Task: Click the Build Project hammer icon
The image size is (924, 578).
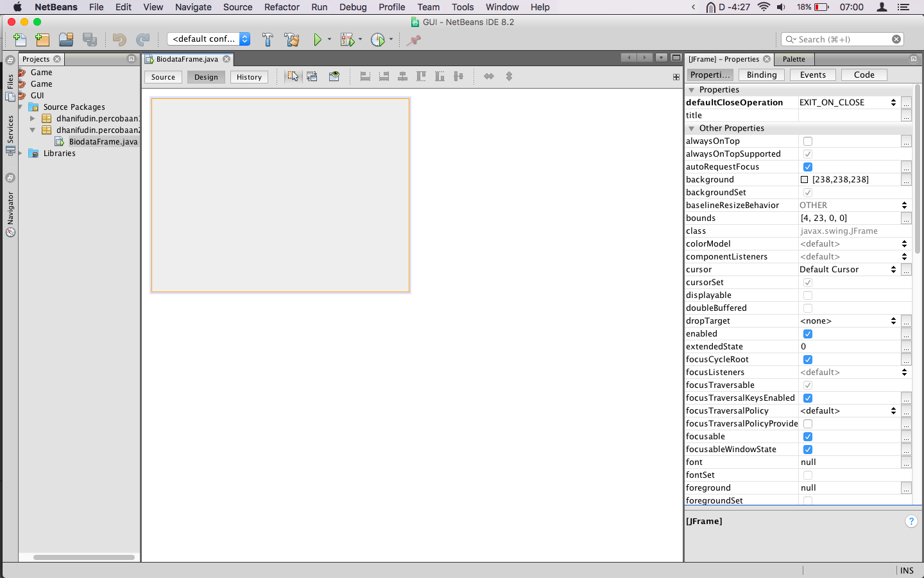Action: point(268,40)
